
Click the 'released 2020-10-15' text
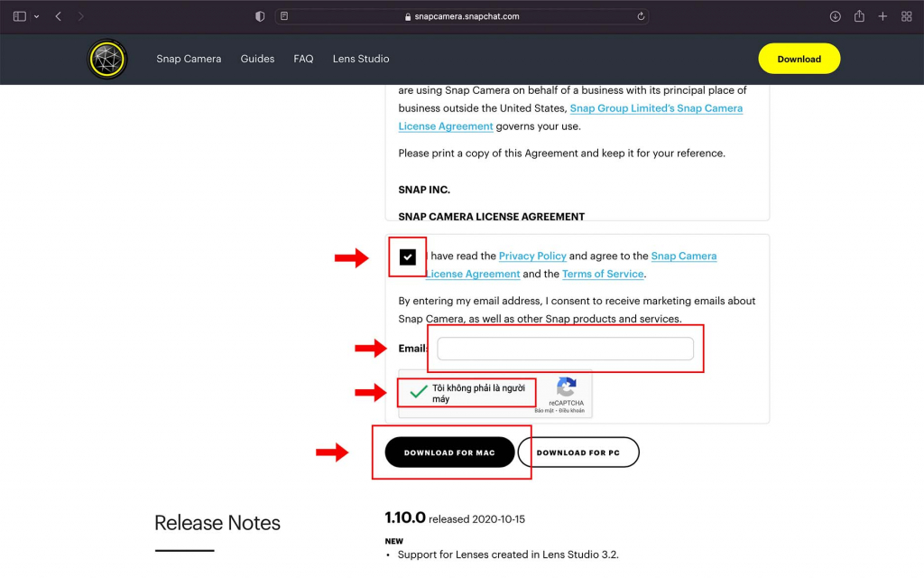click(476, 519)
